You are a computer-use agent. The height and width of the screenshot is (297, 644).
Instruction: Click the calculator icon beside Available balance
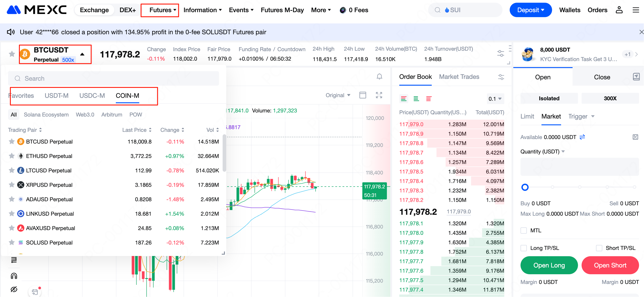coord(635,137)
